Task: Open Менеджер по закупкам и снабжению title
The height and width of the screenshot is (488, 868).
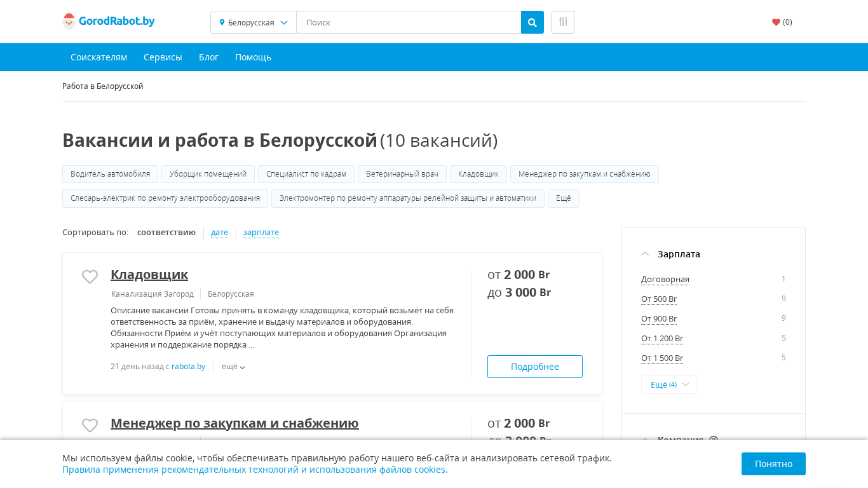Action: tap(234, 423)
